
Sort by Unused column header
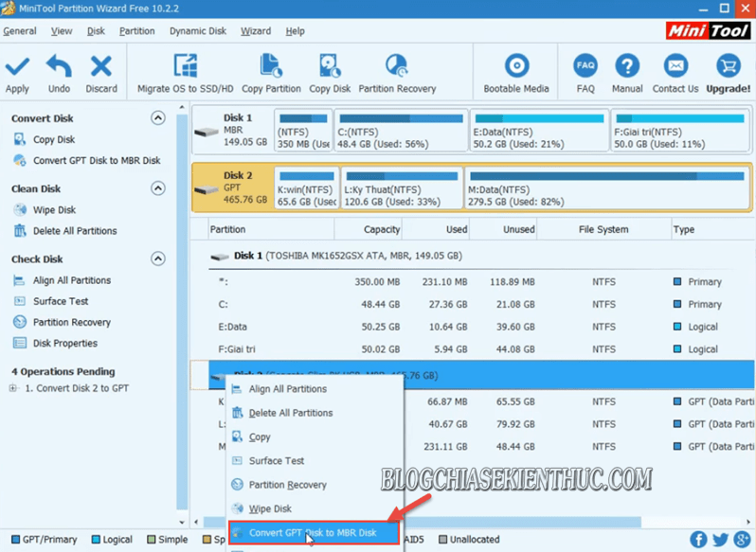(503, 229)
